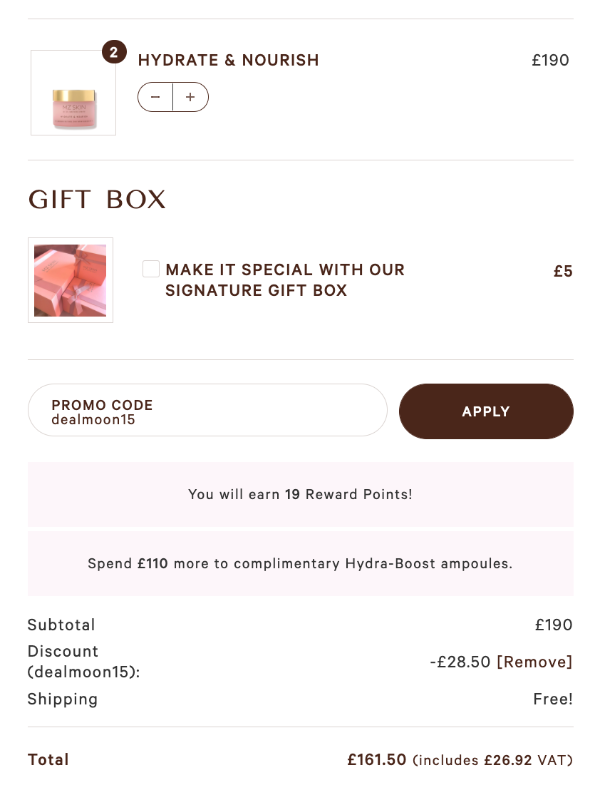The height and width of the screenshot is (790, 600).
Task: Open the Hydrate & Nourish product thumbnail
Action: coord(73,93)
